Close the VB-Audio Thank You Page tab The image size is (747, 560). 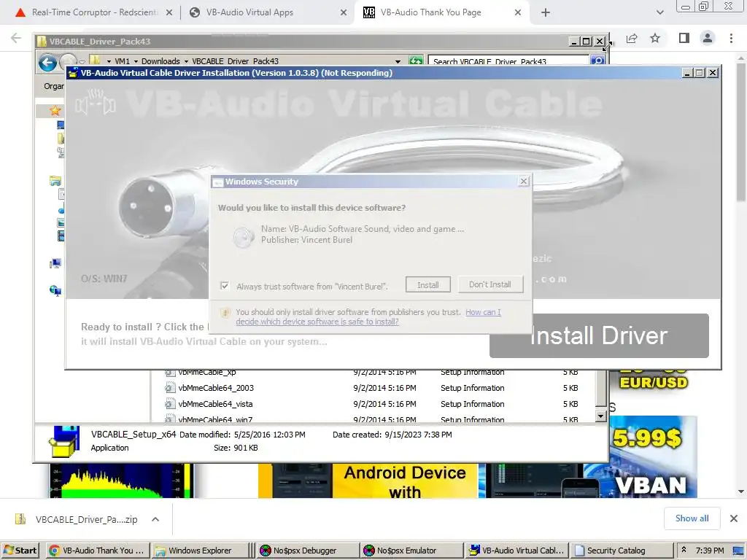[x=518, y=12]
